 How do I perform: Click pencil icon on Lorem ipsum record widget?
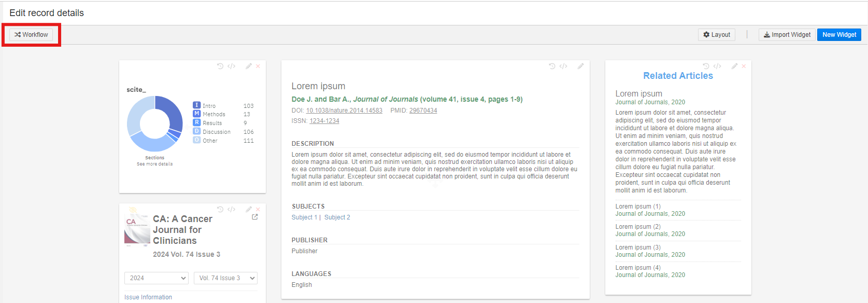pos(581,66)
